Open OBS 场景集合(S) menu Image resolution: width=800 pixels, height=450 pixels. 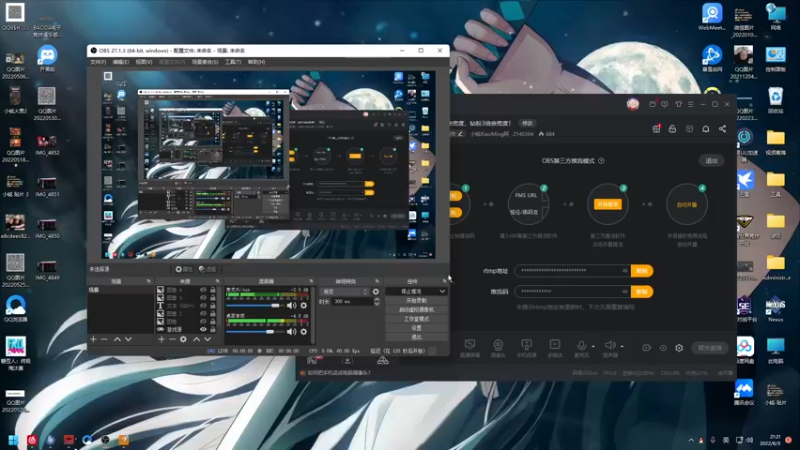(x=205, y=62)
